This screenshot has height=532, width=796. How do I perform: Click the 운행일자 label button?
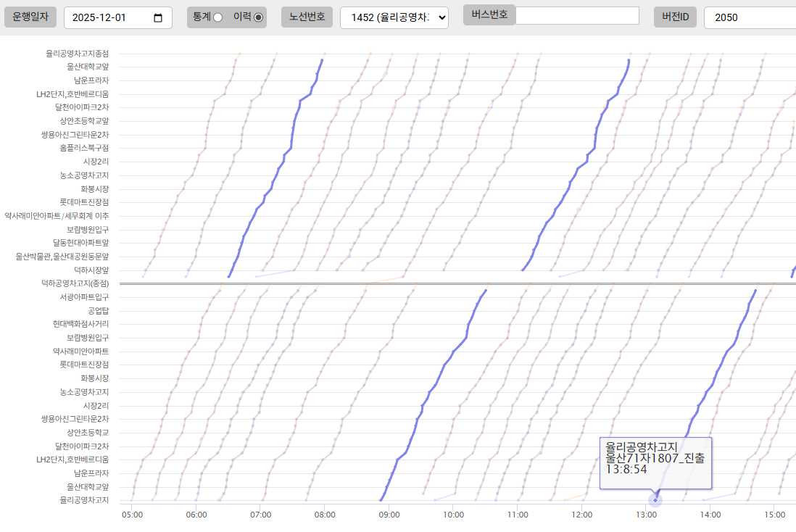pyautogui.click(x=30, y=17)
